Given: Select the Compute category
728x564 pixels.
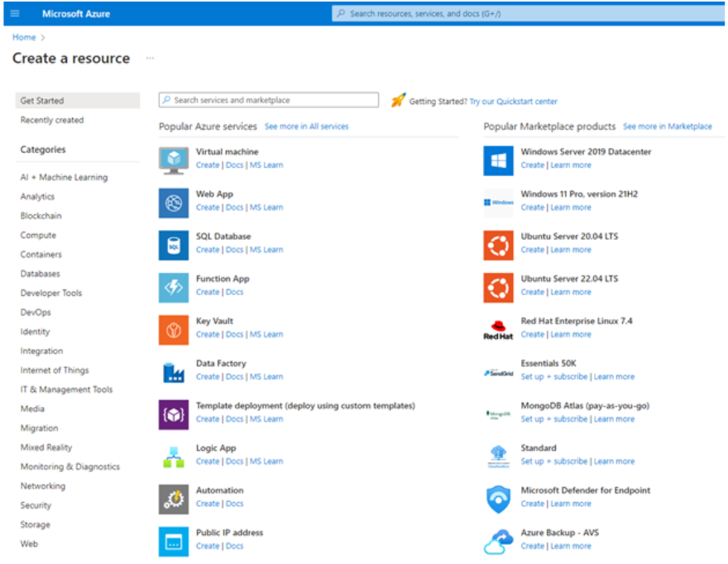Looking at the screenshot, I should 38,235.
